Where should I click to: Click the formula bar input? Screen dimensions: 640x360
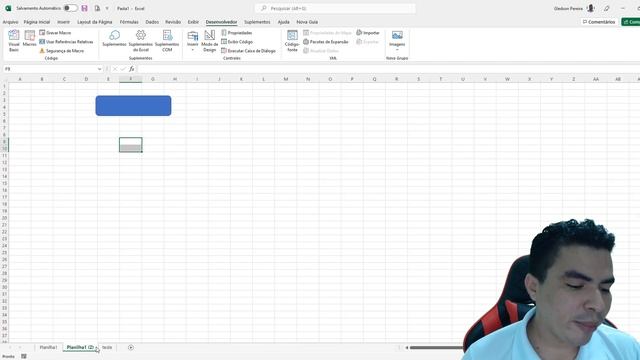click(x=388, y=69)
